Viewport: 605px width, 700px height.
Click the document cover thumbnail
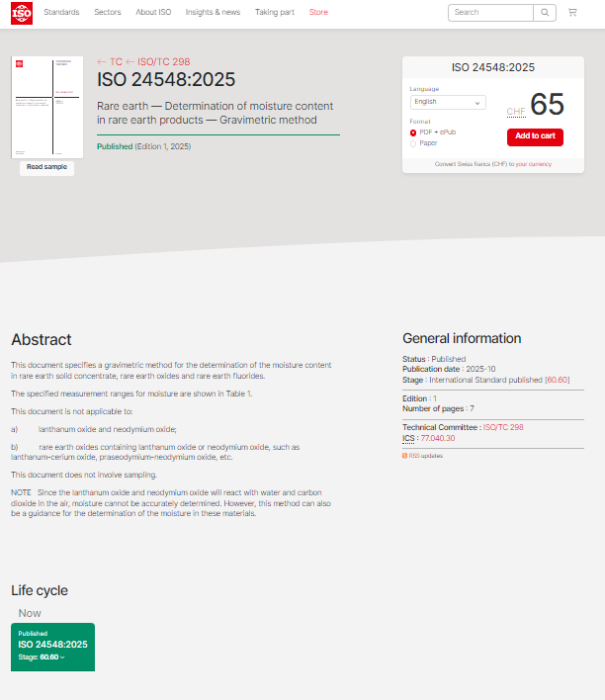pyautogui.click(x=47, y=107)
